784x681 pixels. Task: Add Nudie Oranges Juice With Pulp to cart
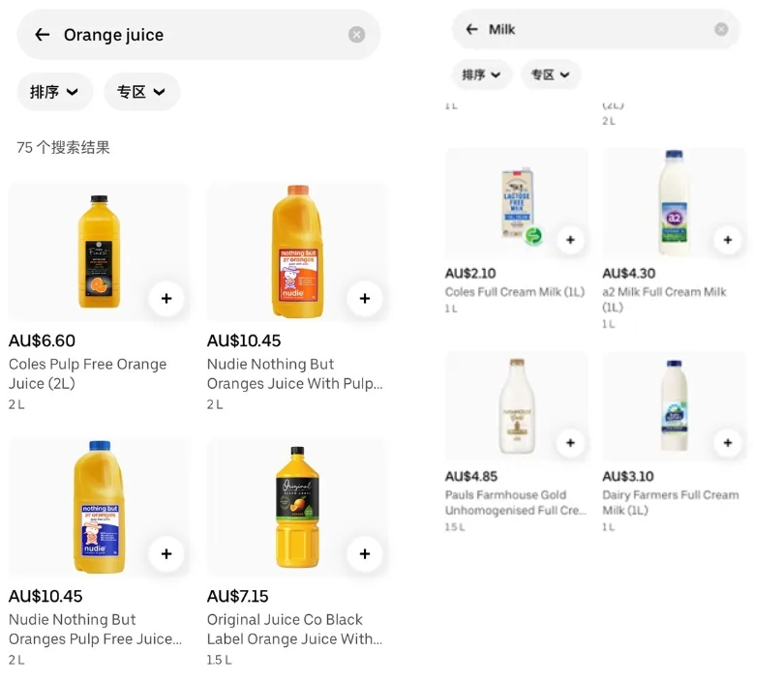364,298
